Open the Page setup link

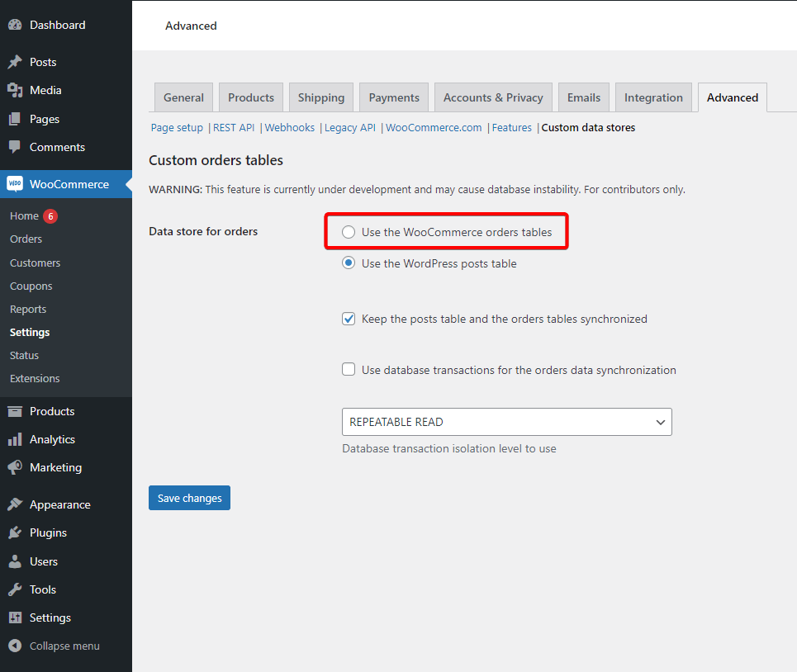click(x=177, y=127)
